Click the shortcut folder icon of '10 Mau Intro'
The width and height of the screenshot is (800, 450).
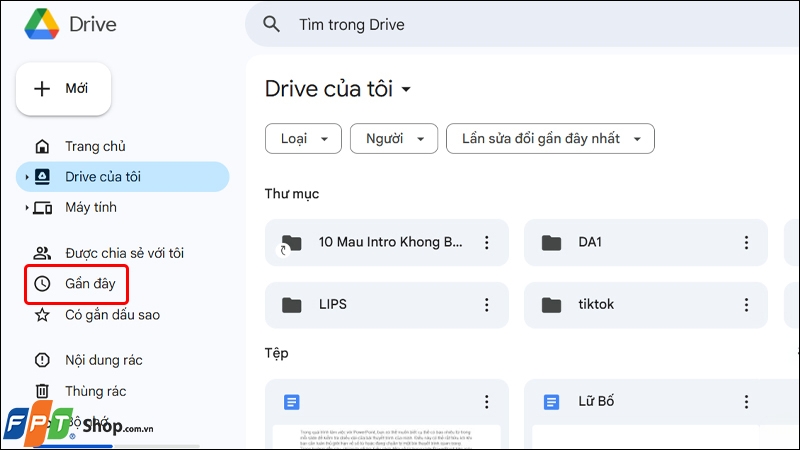(x=290, y=244)
